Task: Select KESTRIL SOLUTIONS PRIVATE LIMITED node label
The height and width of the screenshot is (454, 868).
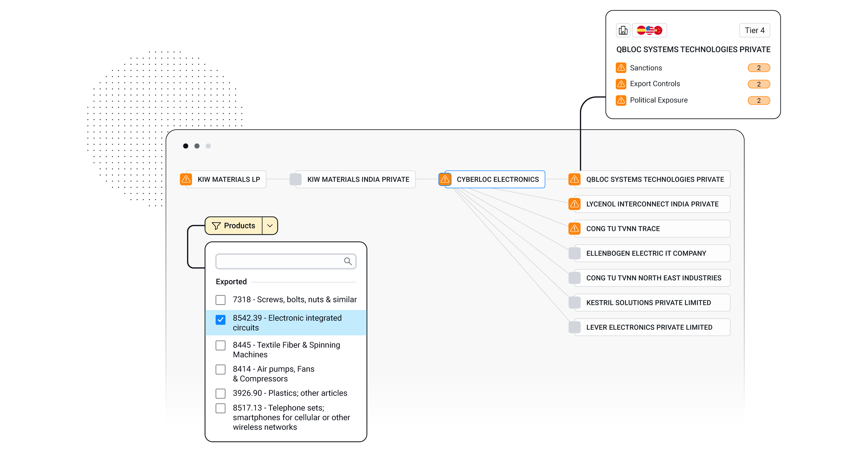Action: pos(649,302)
